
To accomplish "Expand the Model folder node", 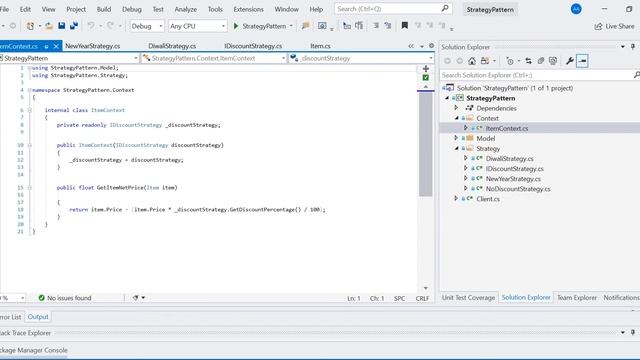I will click(x=456, y=138).
